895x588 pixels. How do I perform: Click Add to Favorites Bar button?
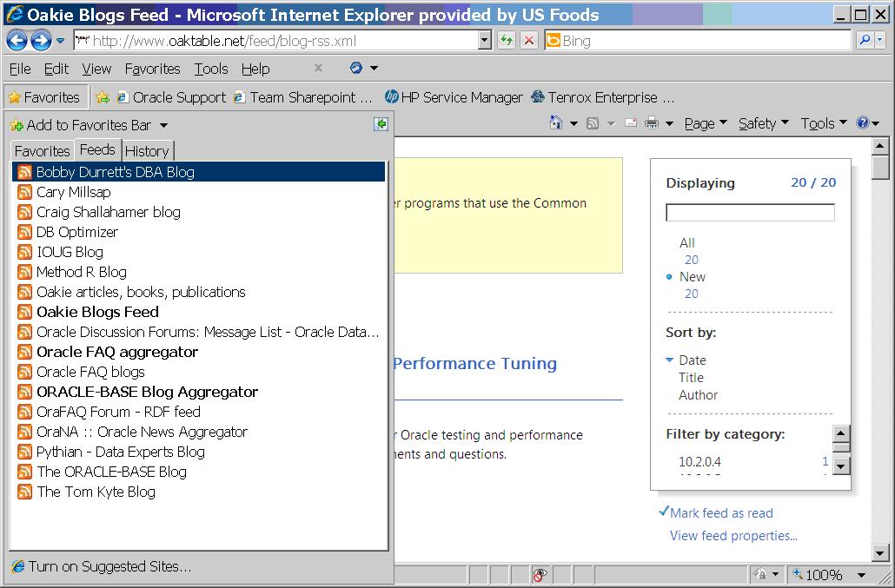click(81, 125)
